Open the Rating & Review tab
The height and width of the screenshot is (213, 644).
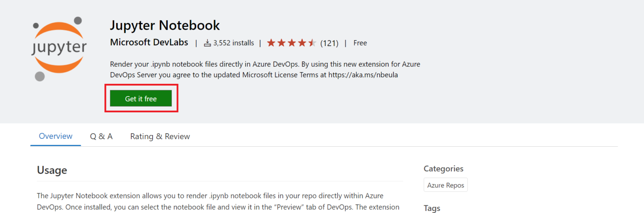pos(160,136)
